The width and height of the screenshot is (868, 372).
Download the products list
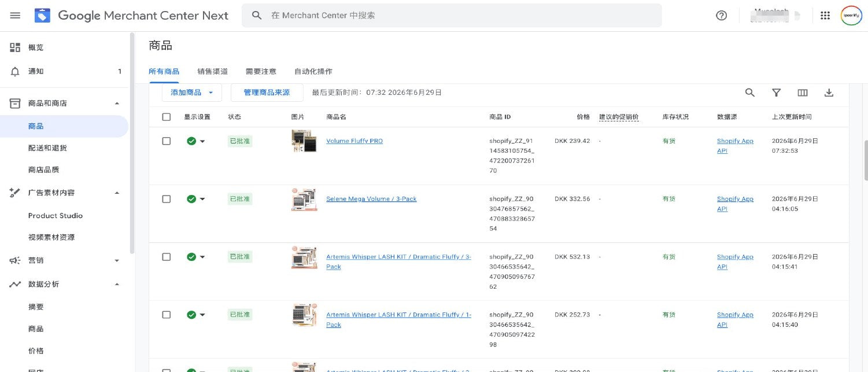829,93
